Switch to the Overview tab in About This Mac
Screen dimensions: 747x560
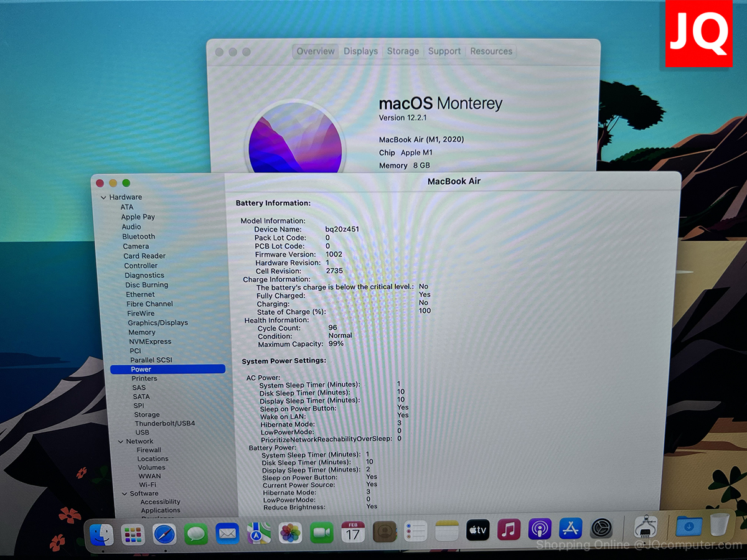click(316, 52)
